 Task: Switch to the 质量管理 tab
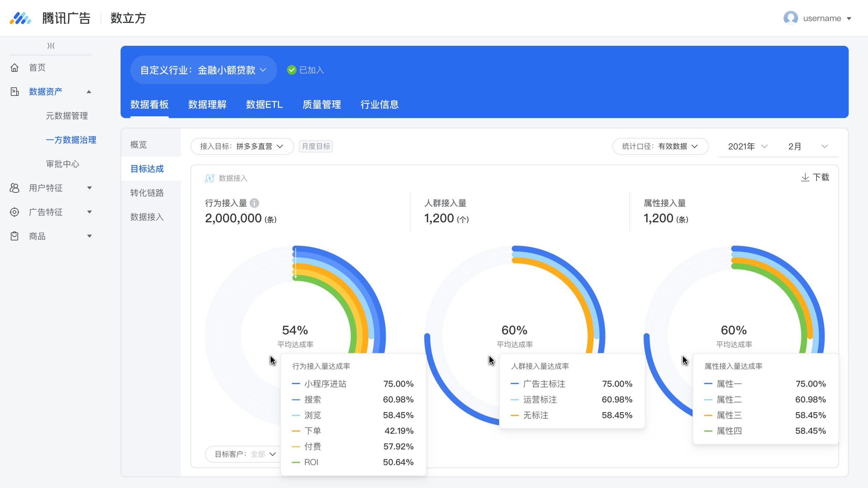pos(322,104)
